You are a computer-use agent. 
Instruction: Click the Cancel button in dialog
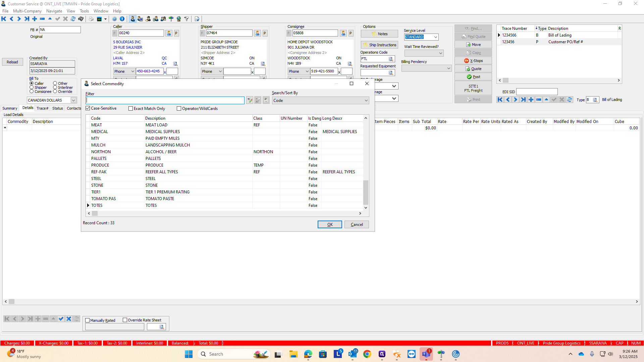click(357, 225)
